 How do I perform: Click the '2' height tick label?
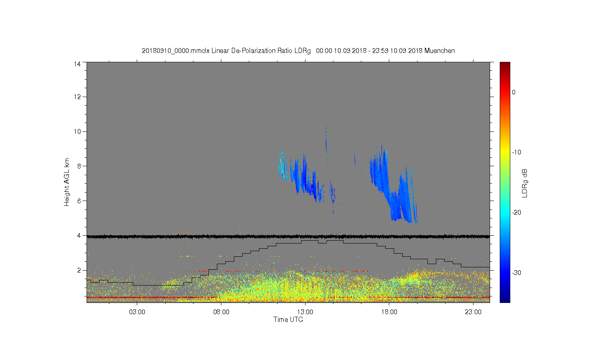click(x=79, y=270)
